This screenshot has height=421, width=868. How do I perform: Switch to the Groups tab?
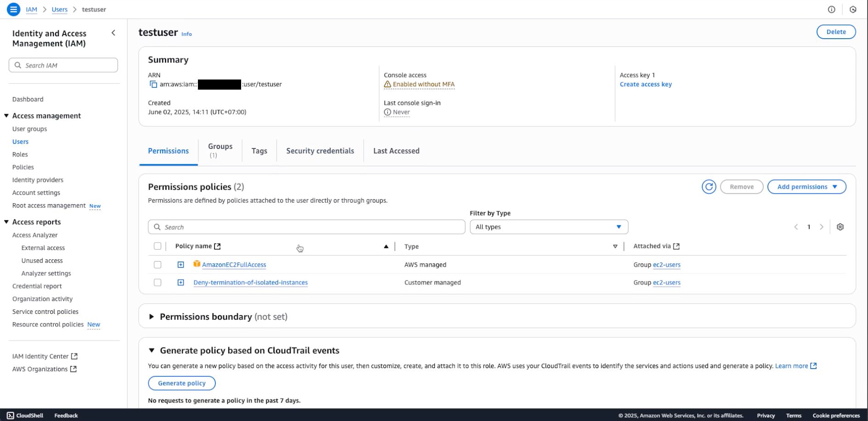point(220,150)
